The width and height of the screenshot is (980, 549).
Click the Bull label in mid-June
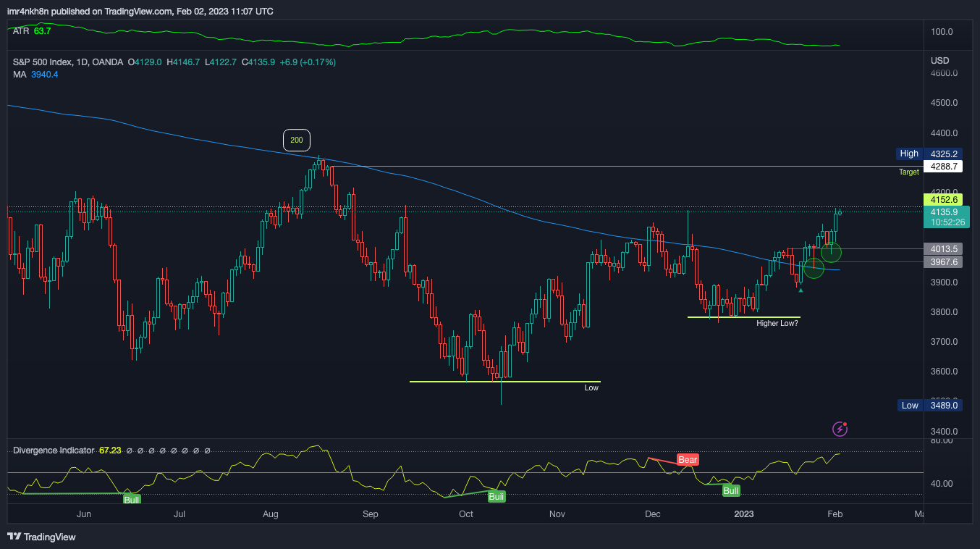[x=132, y=499]
